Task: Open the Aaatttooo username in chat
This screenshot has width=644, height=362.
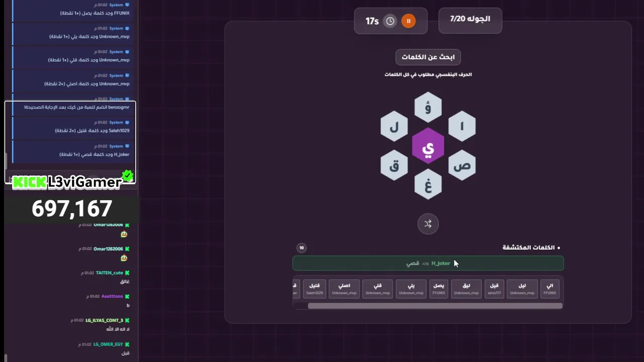Action: tap(112, 296)
